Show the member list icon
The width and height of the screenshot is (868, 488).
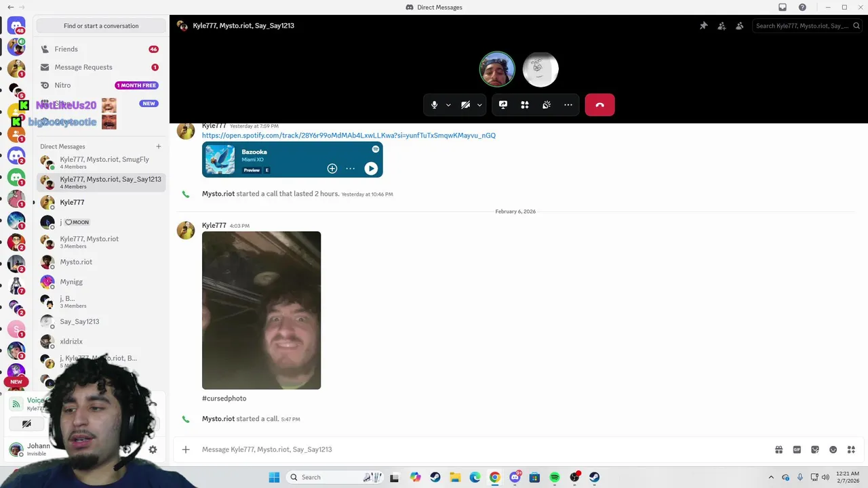pyautogui.click(x=740, y=26)
